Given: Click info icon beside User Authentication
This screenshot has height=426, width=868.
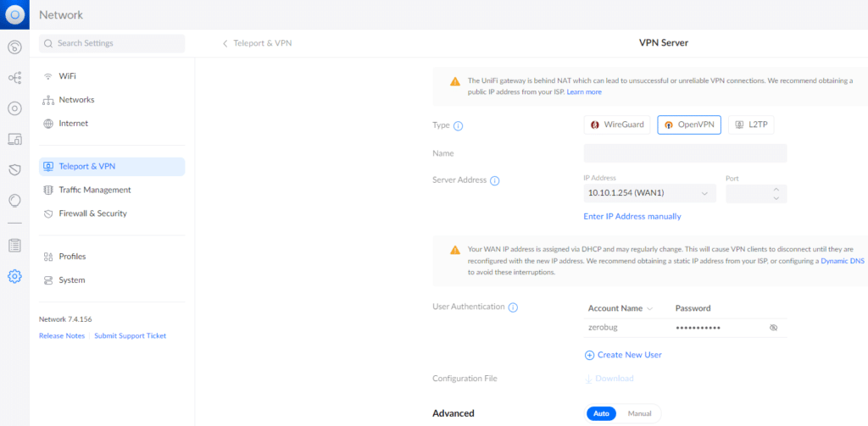Looking at the screenshot, I should click(x=514, y=307).
